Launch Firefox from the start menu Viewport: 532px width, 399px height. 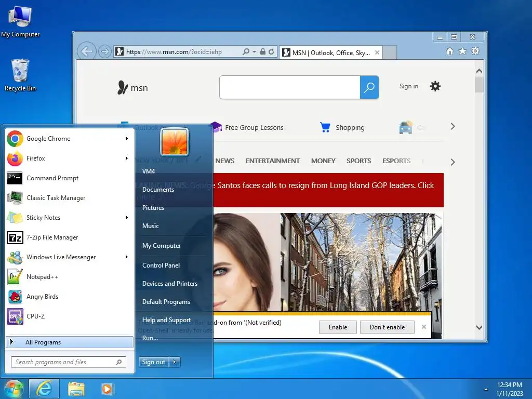(x=69, y=158)
